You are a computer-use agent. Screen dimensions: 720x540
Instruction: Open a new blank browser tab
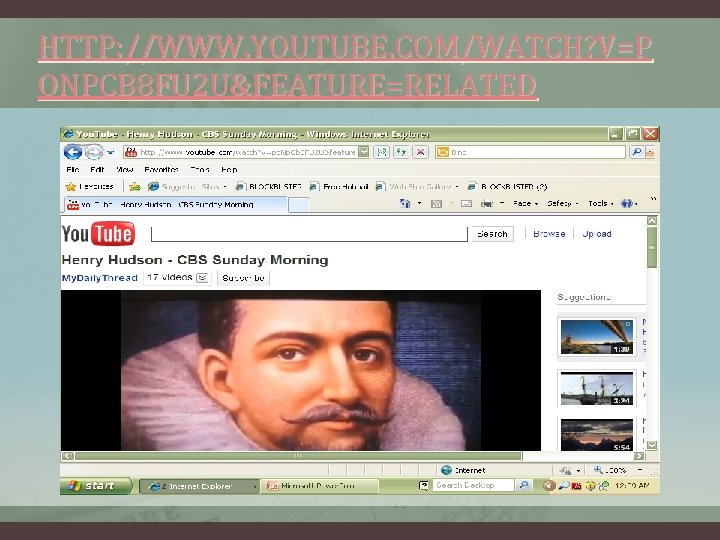[x=299, y=205]
